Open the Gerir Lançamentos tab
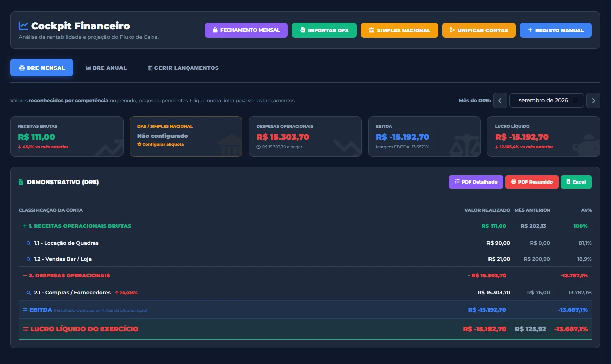The image size is (611, 364). [183, 68]
